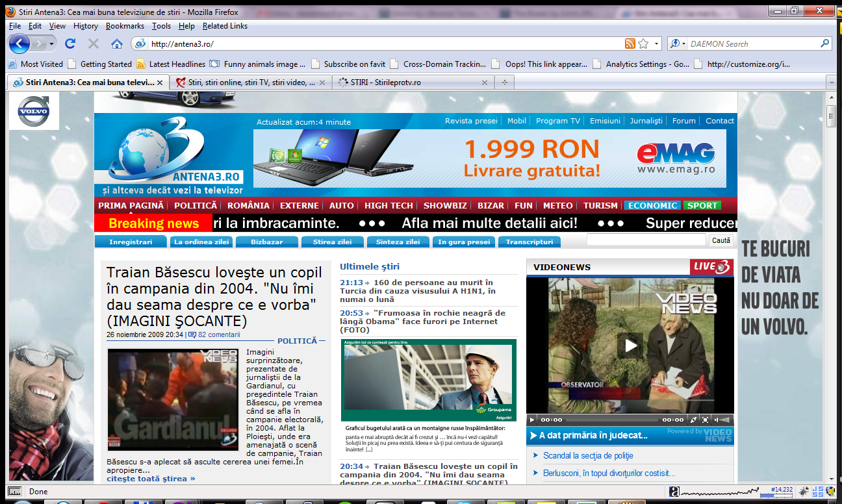Click the Stop loading X icon
This screenshot has height=504, width=842.
click(93, 44)
